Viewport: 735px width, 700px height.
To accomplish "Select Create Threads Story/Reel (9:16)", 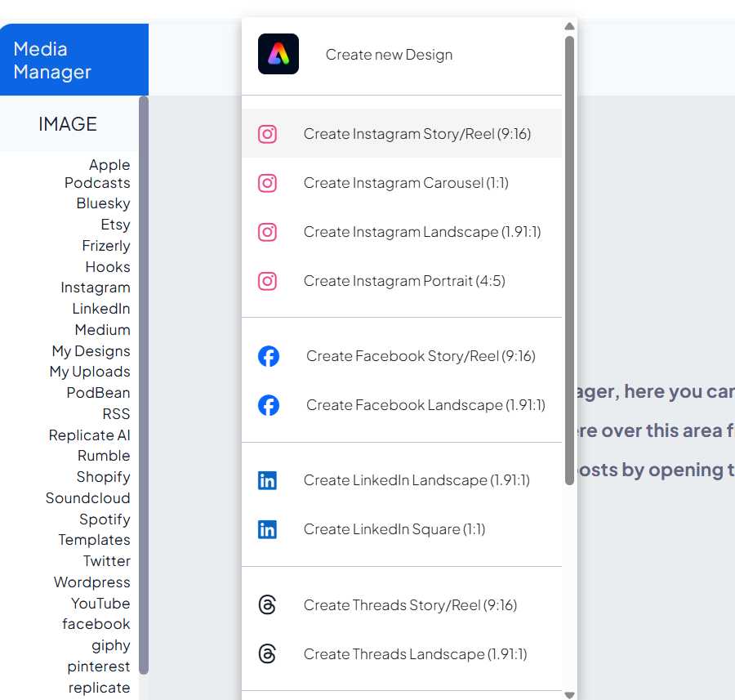I will (402, 604).
